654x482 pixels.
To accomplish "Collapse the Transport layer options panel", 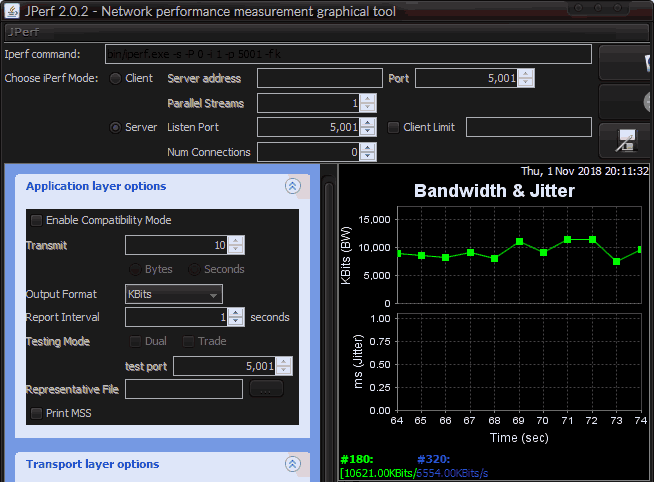I will 292,464.
